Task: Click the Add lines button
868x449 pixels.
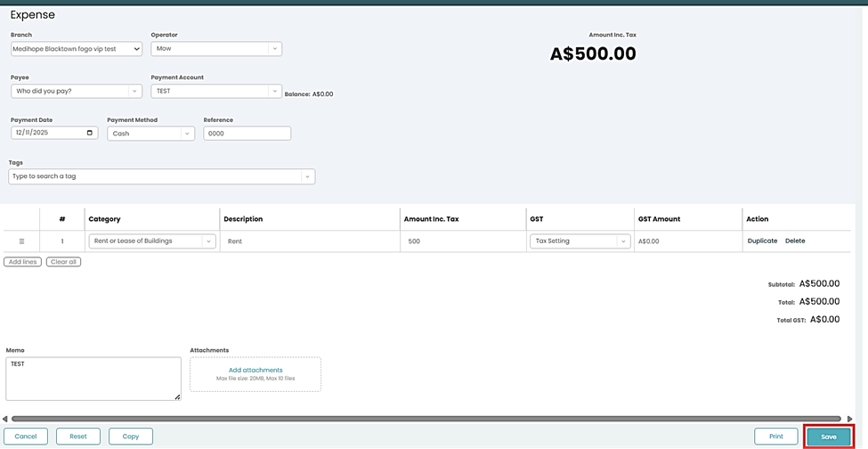Action: click(22, 262)
